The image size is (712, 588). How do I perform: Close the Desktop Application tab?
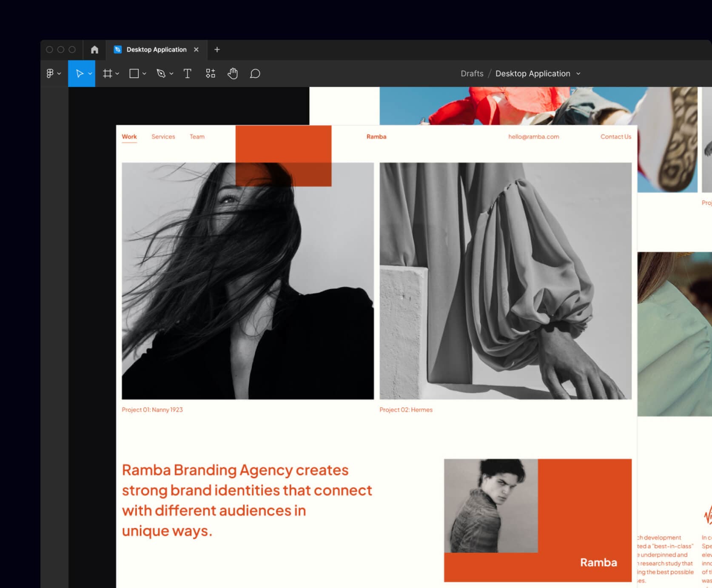point(196,50)
